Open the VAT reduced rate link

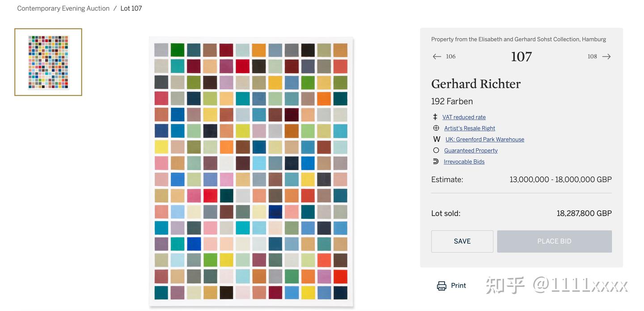pos(464,117)
